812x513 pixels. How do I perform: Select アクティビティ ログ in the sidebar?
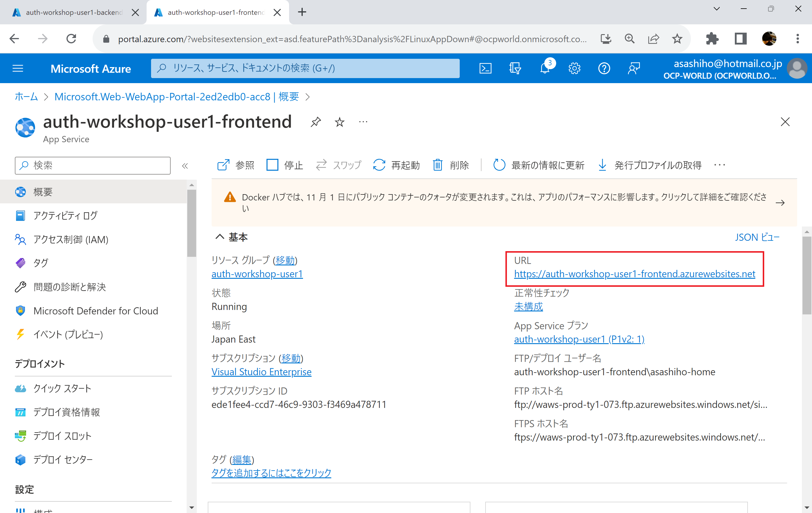pyautogui.click(x=64, y=216)
